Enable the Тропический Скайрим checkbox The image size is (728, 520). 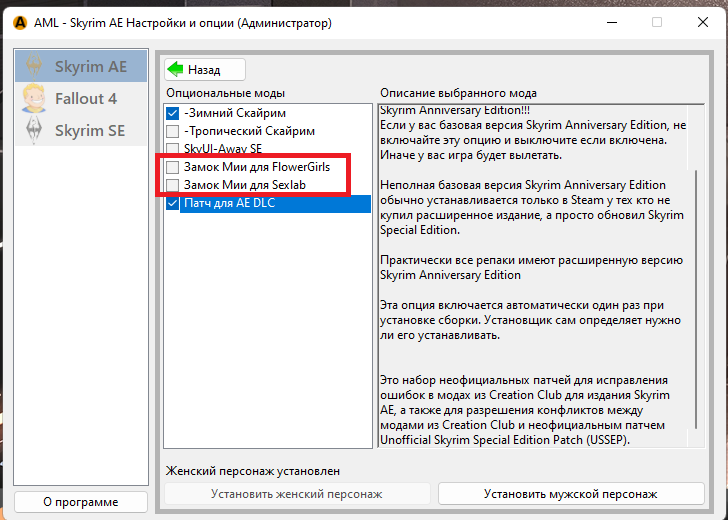(173, 131)
